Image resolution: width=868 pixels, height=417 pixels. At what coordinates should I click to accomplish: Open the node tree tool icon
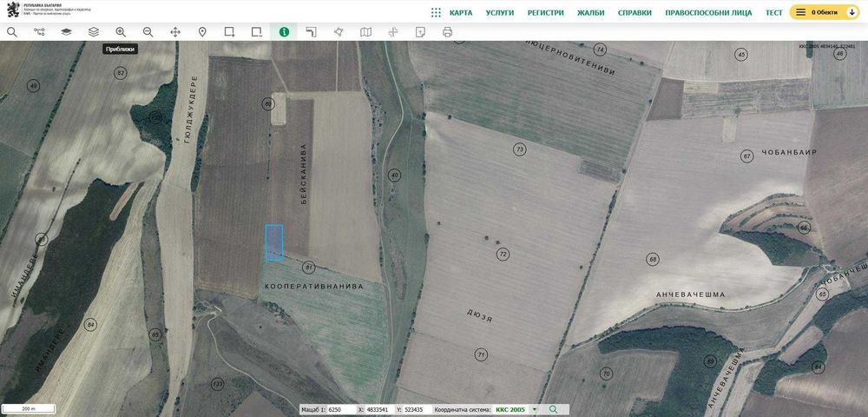click(39, 32)
